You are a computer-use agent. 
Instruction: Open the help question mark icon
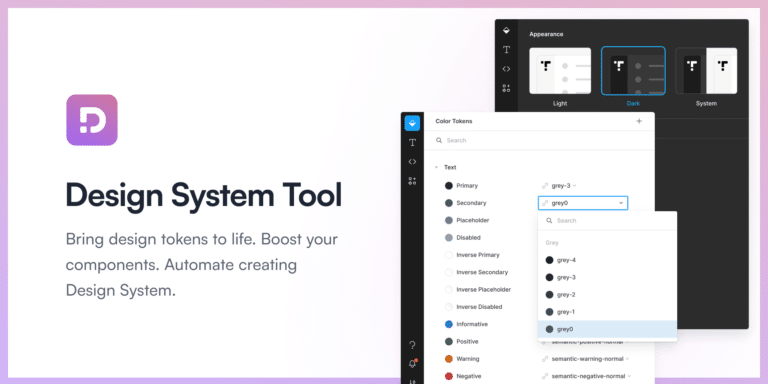pyautogui.click(x=412, y=345)
